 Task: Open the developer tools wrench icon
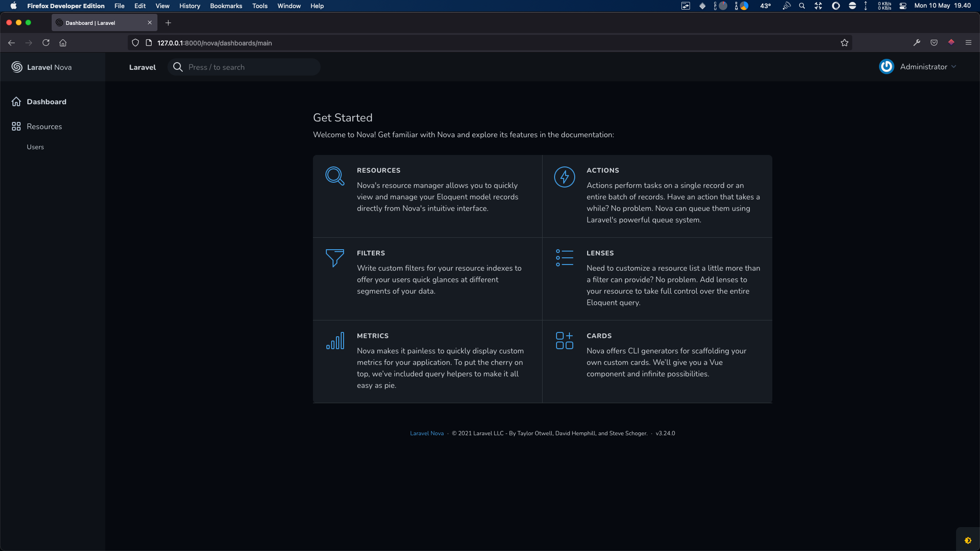coord(917,43)
